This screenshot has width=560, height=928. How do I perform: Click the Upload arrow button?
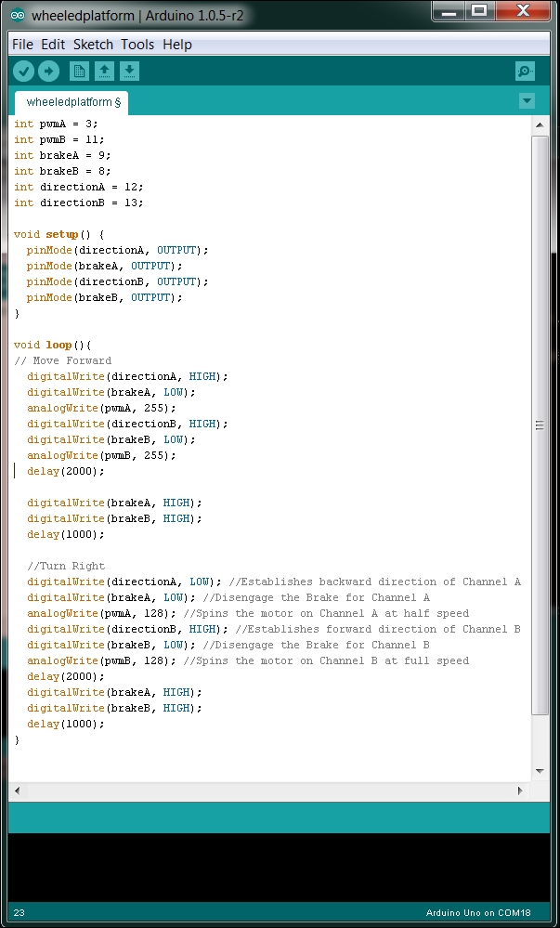(x=49, y=72)
